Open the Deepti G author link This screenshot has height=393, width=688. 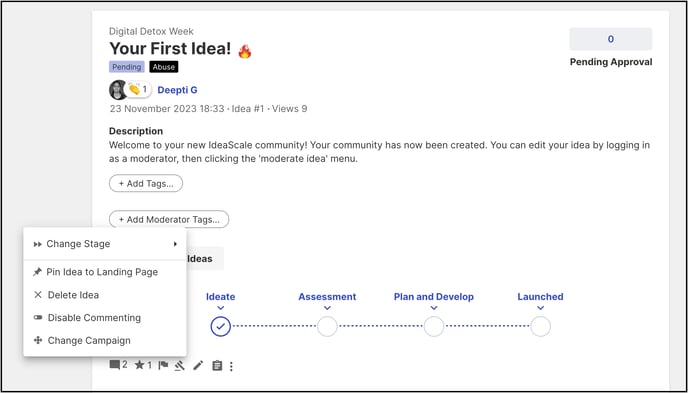177,90
